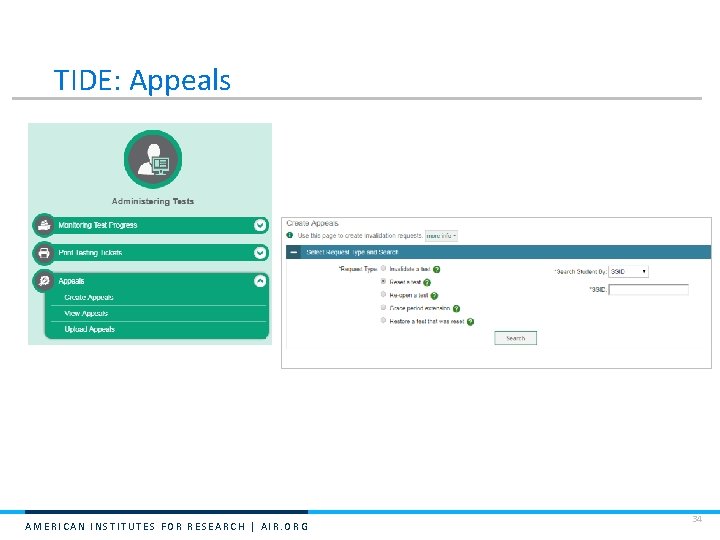This screenshot has height=540, width=720.
Task: Click the Print Testing Tickets menu bar
Action: click(151, 253)
